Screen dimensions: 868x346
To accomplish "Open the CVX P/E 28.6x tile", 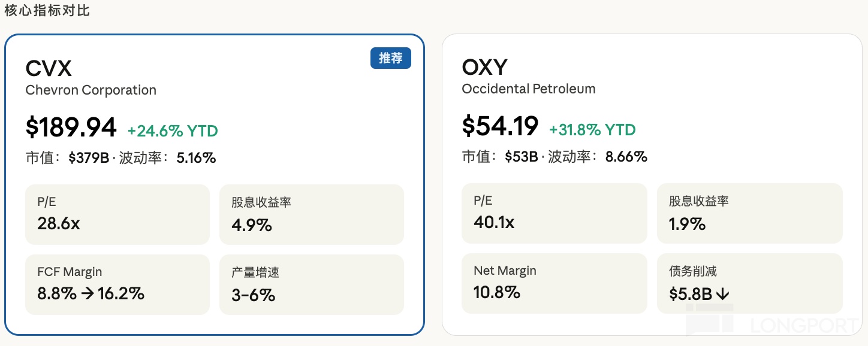I will 117,214.
